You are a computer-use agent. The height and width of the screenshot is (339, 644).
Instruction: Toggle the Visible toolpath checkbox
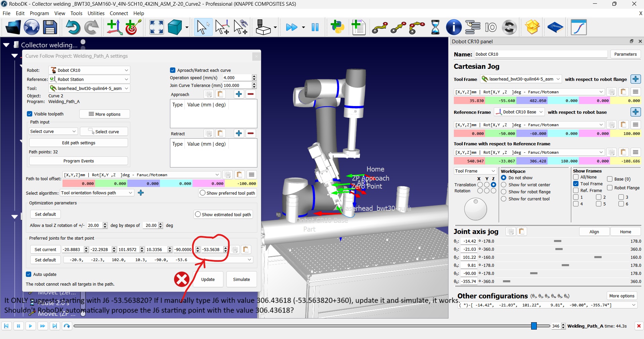tap(30, 114)
